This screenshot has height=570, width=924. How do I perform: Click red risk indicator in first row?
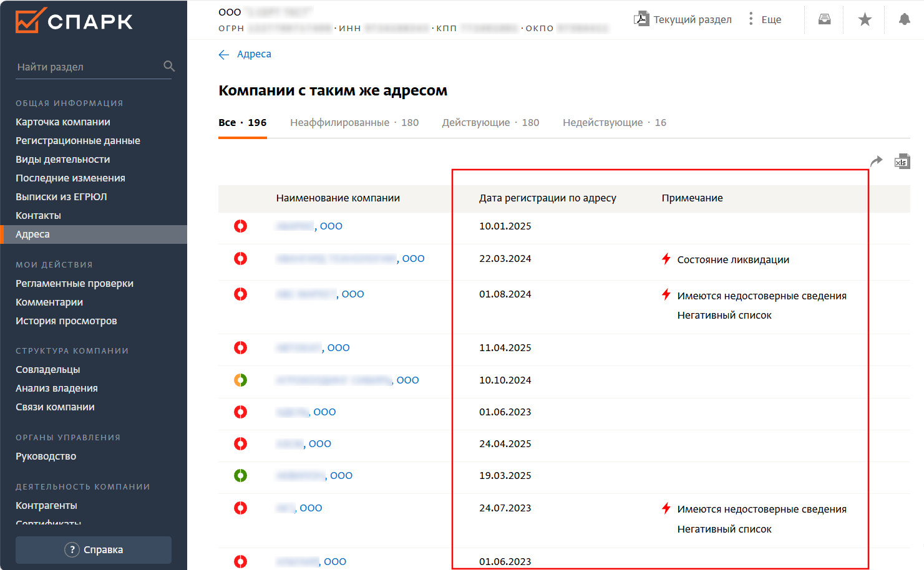pyautogui.click(x=240, y=226)
